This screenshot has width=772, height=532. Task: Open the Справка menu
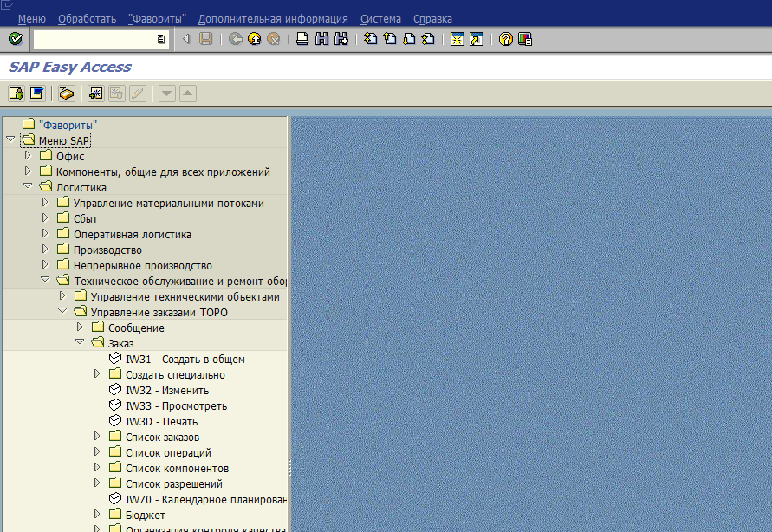432,19
